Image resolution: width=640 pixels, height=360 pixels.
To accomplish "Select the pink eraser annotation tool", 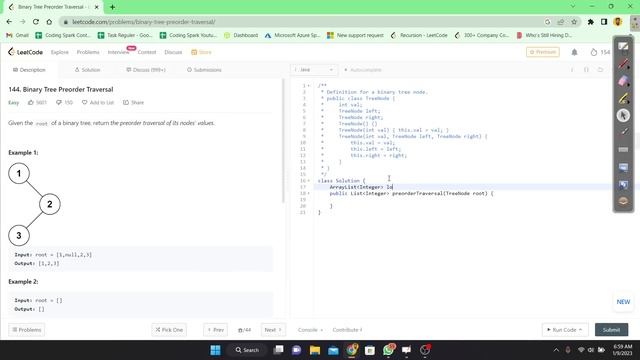I will click(x=623, y=81).
